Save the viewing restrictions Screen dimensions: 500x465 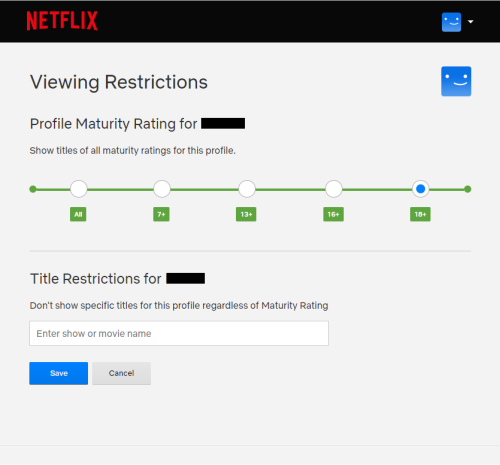pos(59,373)
